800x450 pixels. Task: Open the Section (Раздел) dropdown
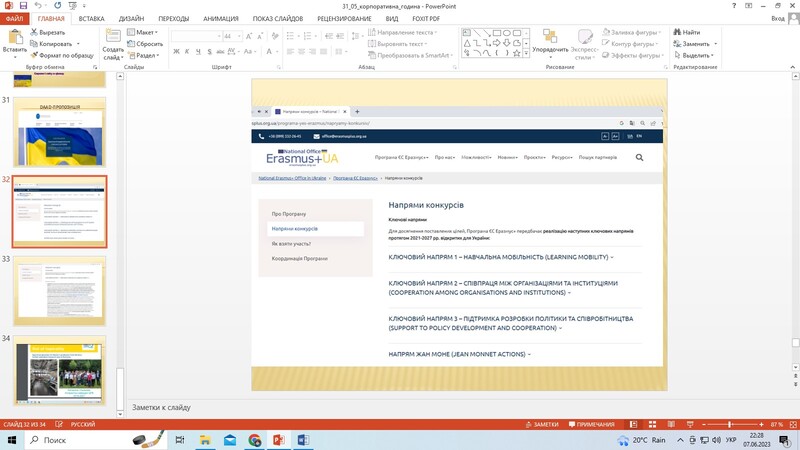click(x=147, y=56)
